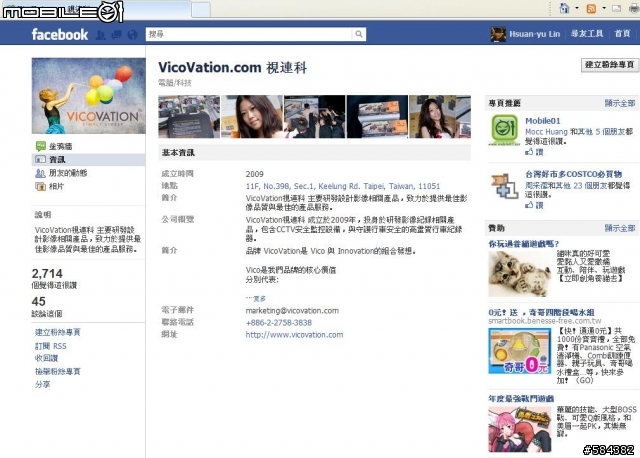Open notifications globe icon
This screenshot has height=458, width=640.
[x=132, y=35]
